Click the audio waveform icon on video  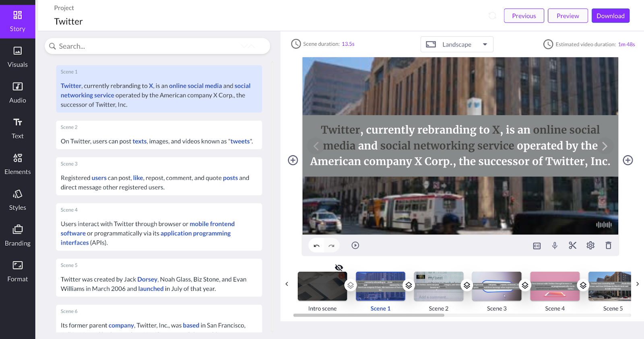pos(604,224)
